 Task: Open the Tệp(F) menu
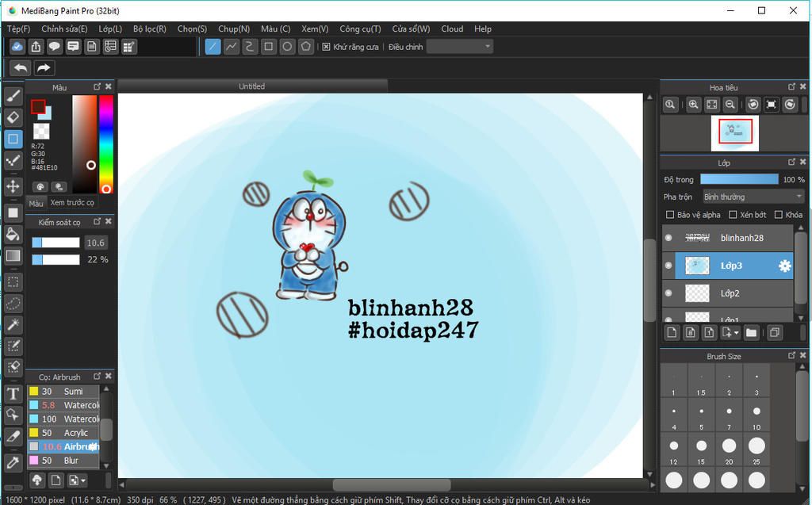(19, 29)
